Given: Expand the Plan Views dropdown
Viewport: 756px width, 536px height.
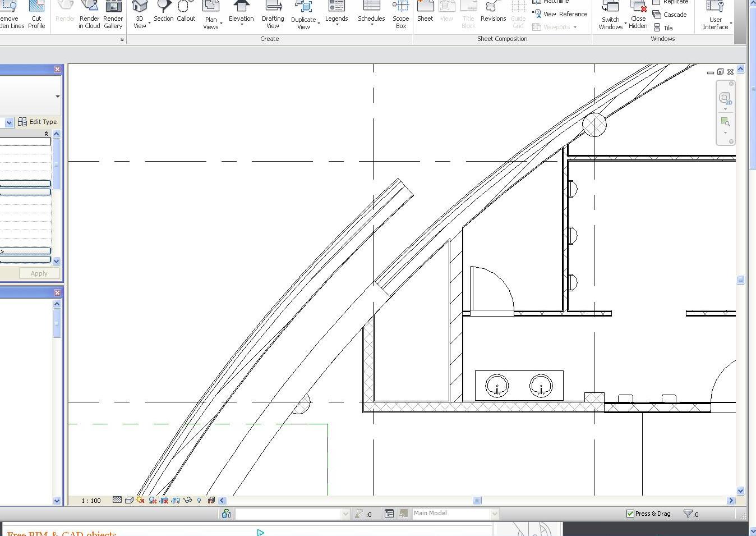Looking at the screenshot, I should click(x=222, y=24).
